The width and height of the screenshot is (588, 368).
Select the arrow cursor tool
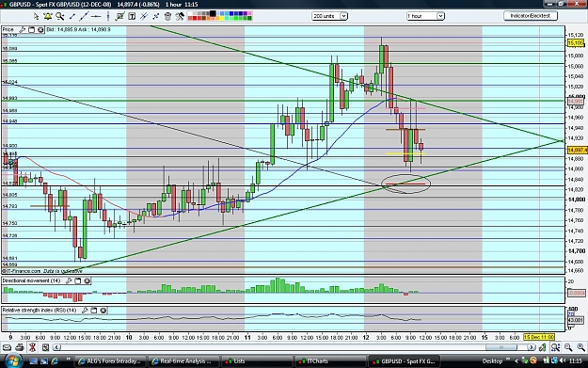pos(36,16)
